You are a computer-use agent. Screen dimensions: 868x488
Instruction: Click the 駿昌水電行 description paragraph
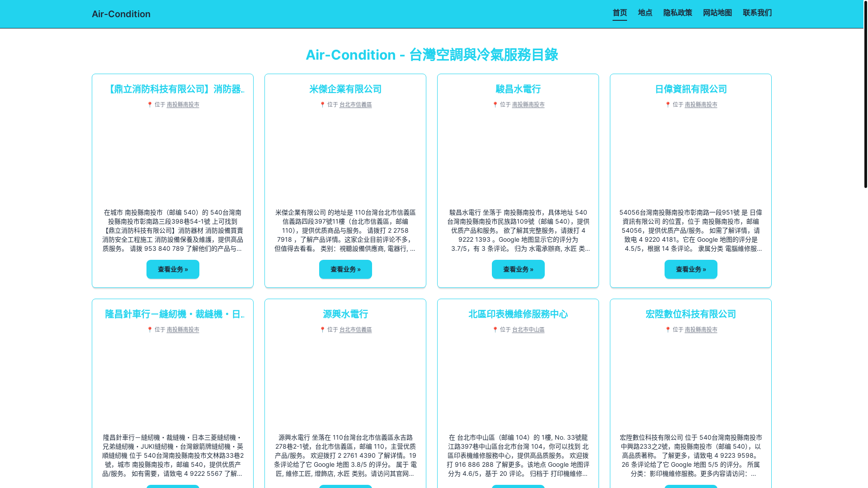click(x=518, y=230)
